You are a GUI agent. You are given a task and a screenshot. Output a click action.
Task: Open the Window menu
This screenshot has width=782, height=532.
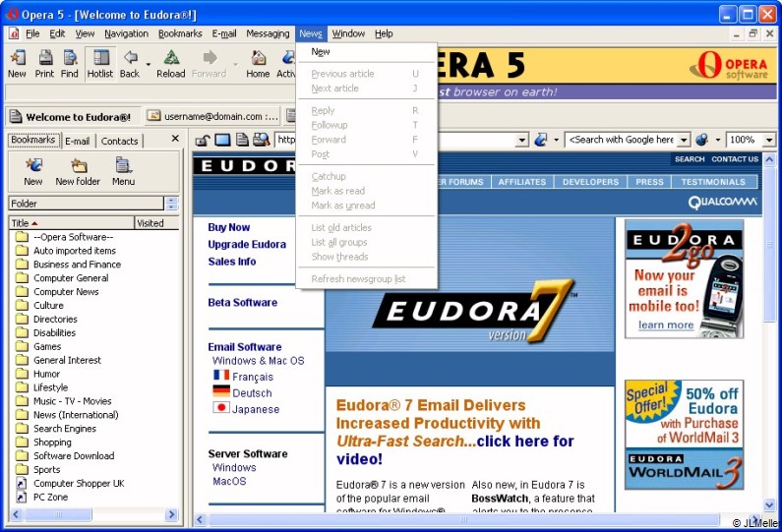click(348, 33)
